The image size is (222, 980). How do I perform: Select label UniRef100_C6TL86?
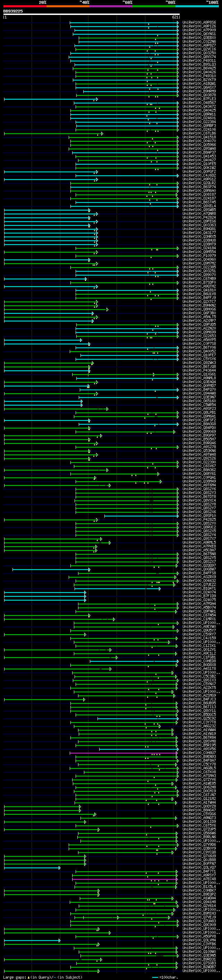[199, 133]
